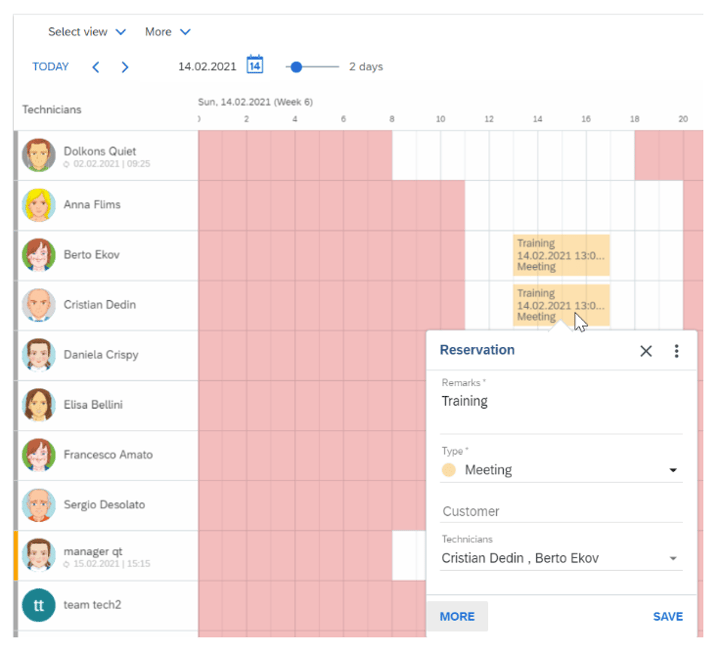Save the reservation
Screen dimensions: 720x653
tap(668, 616)
